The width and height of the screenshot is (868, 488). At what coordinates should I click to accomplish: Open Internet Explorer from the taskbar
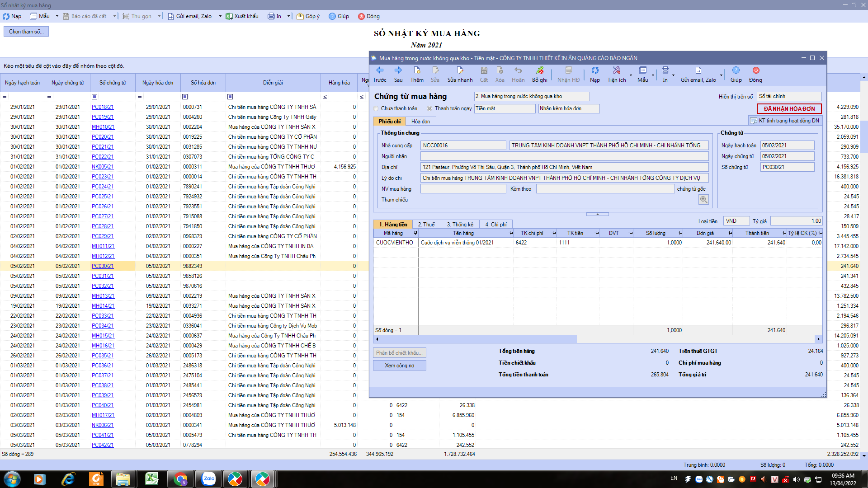(x=68, y=479)
